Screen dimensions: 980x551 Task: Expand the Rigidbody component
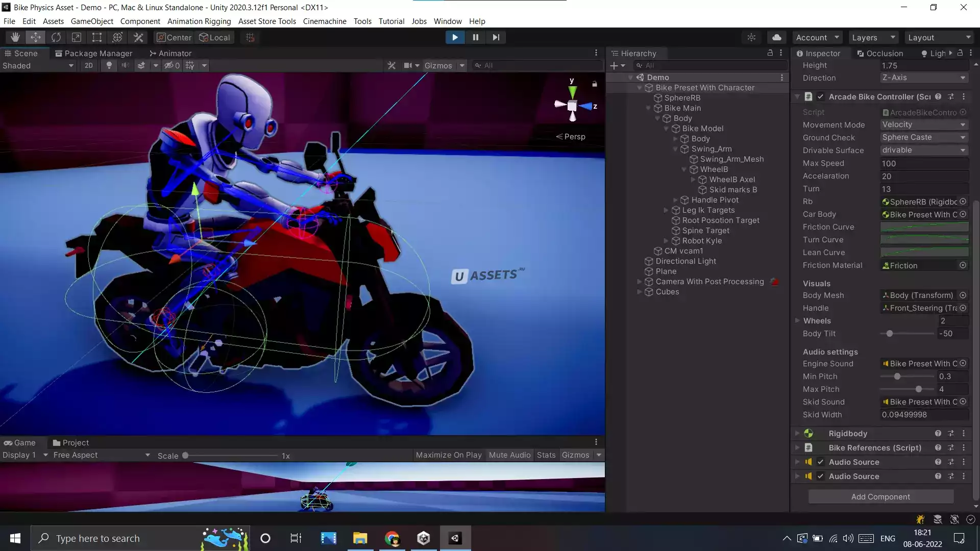(797, 433)
